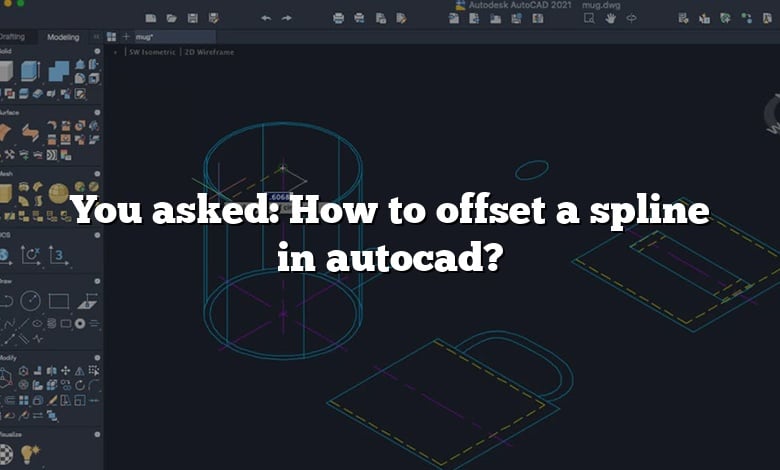Collapse the Solid panel section
The height and width of the screenshot is (470, 780).
97,51
